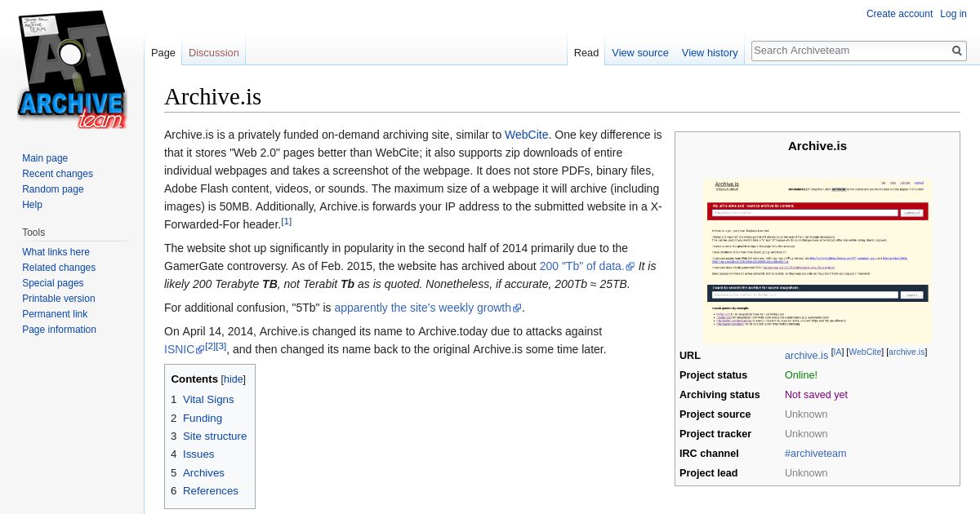Select the Read tab
The image size is (980, 514).
pos(586,52)
